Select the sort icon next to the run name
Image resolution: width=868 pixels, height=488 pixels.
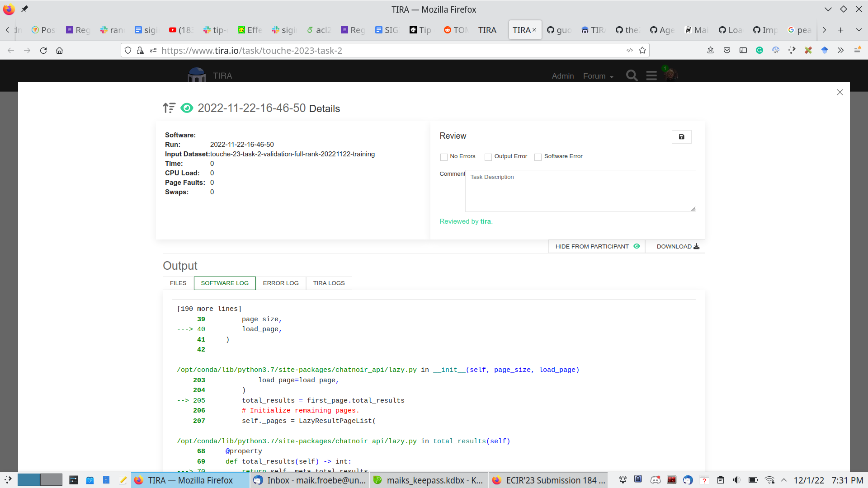[169, 108]
